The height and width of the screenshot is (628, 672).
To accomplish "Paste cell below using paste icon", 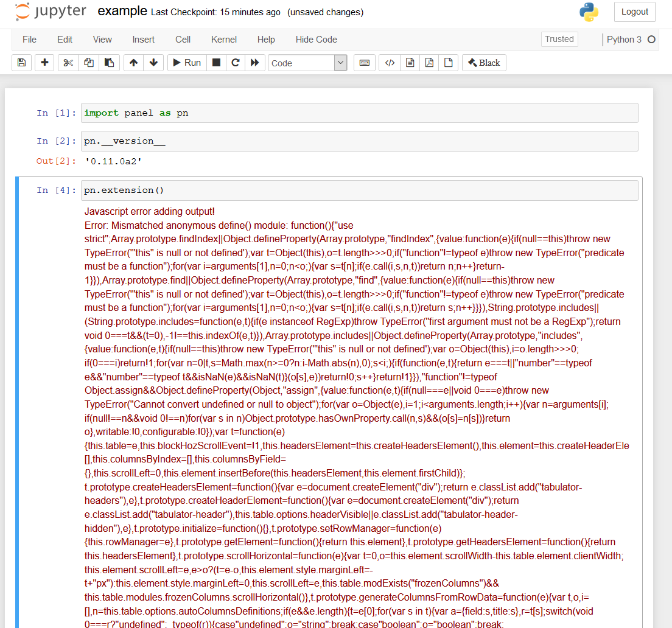I will tap(109, 63).
